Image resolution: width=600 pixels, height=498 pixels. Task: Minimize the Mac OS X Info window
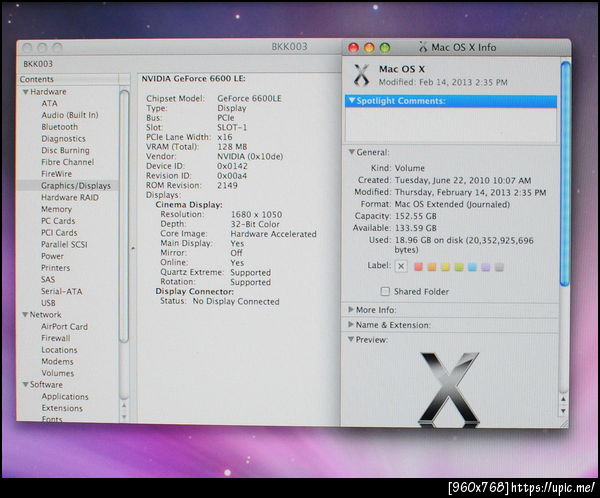369,47
